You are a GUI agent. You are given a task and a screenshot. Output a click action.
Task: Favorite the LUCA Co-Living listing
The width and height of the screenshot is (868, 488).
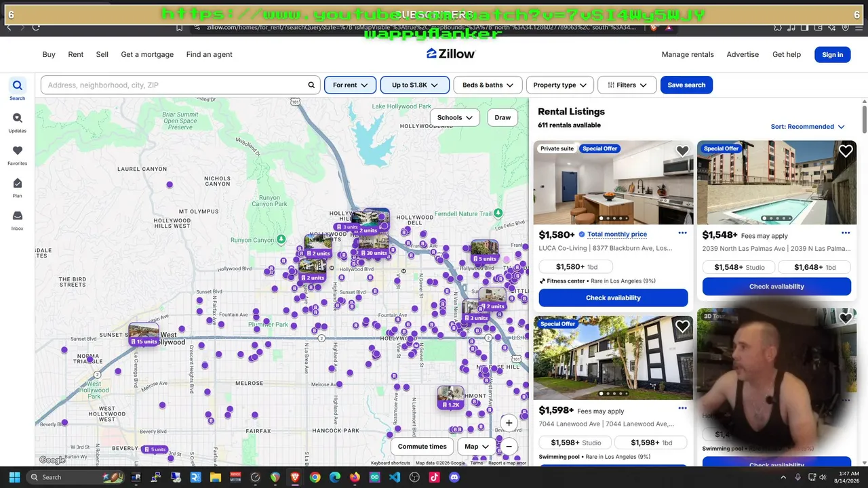682,151
